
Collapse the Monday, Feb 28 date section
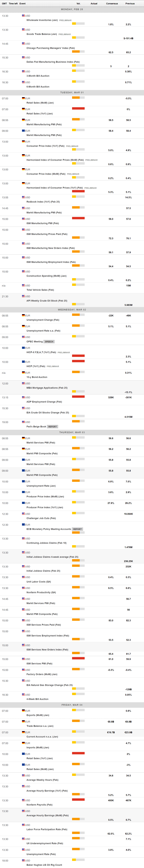[72, 9]
